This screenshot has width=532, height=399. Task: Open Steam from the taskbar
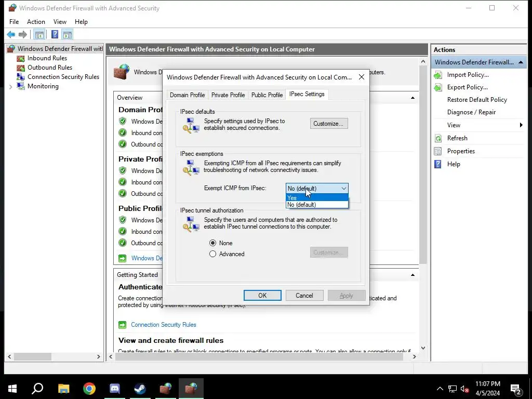[x=140, y=388]
